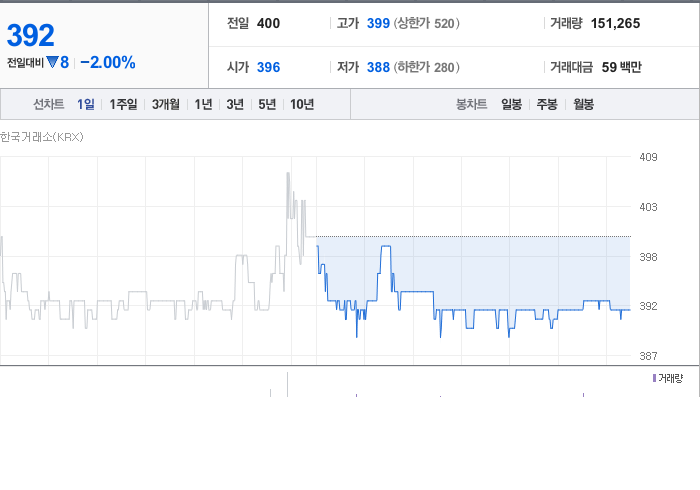700x490 pixels.
Task: Click the 시가 value 396
Action: [268, 67]
